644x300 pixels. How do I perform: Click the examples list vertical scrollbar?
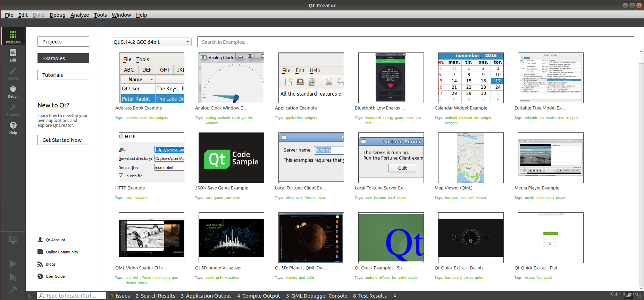click(641, 170)
